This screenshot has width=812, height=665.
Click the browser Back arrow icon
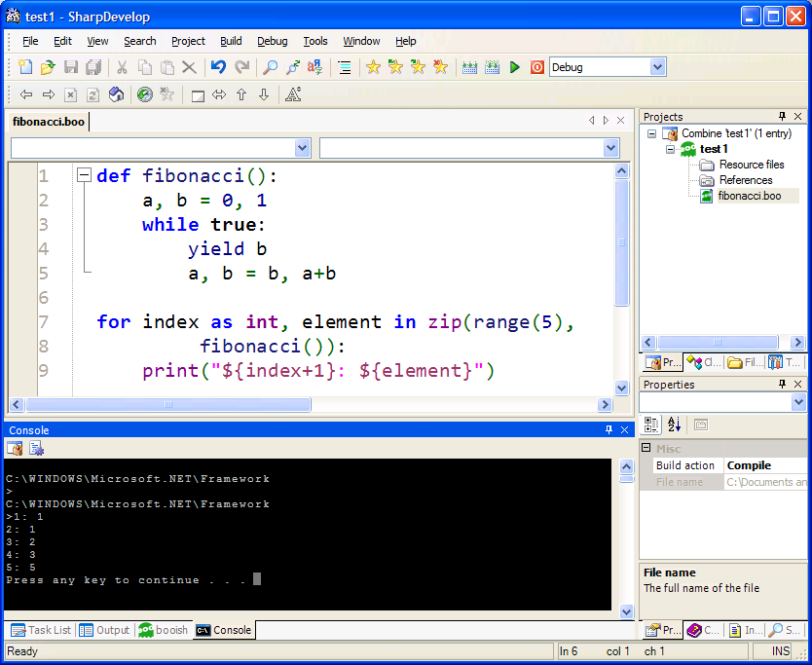pos(26,94)
